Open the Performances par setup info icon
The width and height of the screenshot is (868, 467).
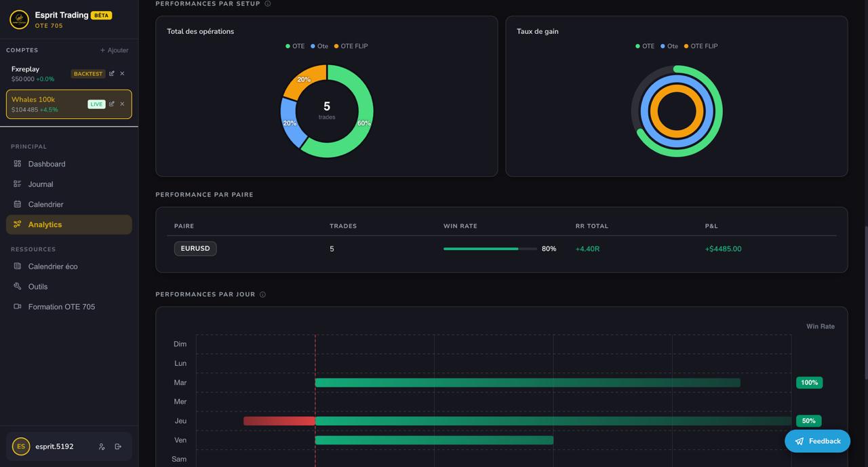coord(268,3)
